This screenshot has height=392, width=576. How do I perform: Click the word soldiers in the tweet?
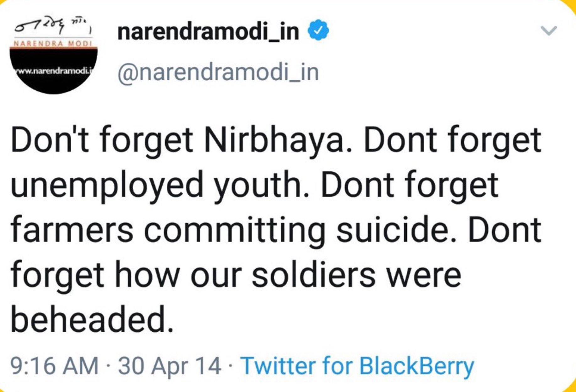313,275
